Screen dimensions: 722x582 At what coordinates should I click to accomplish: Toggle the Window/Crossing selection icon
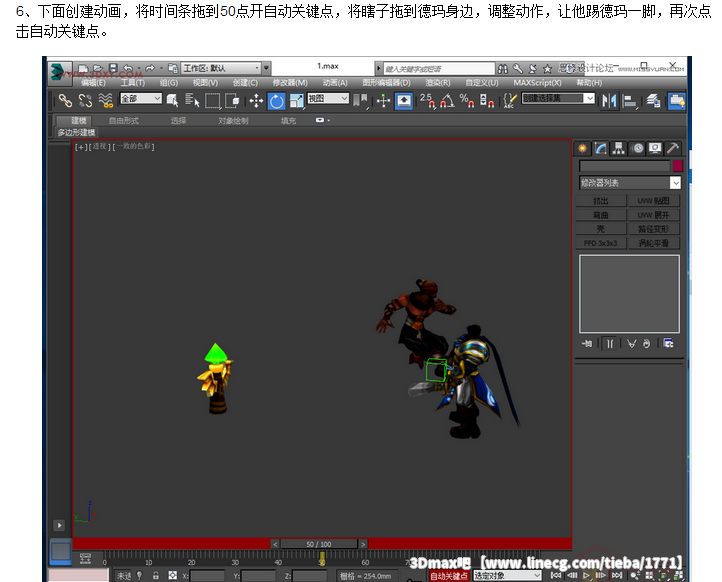pyautogui.click(x=232, y=100)
